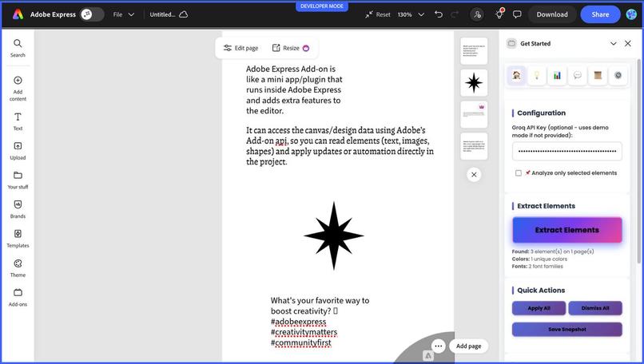The image size is (644, 364).
Task: Click the Download button
Action: (552, 14)
